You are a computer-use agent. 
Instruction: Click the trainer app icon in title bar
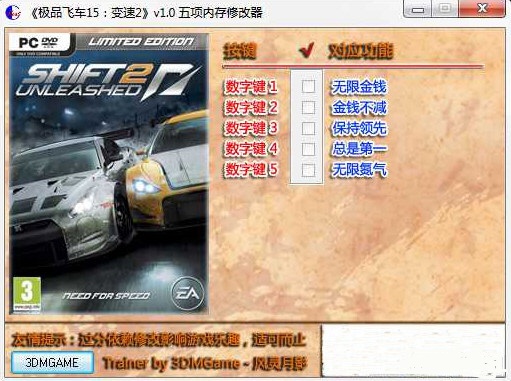click(x=13, y=13)
